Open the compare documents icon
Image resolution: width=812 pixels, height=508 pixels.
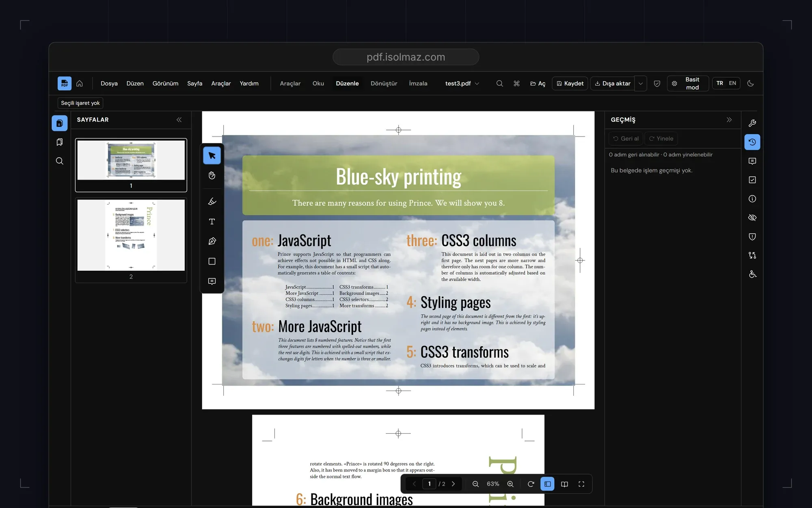[x=752, y=255]
